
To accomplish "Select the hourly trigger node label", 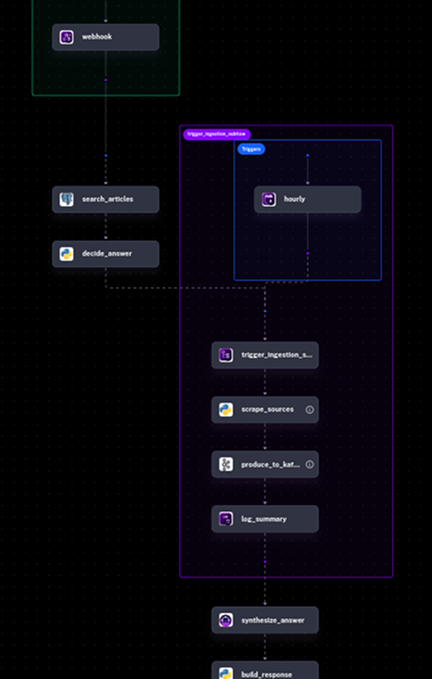I will point(294,199).
